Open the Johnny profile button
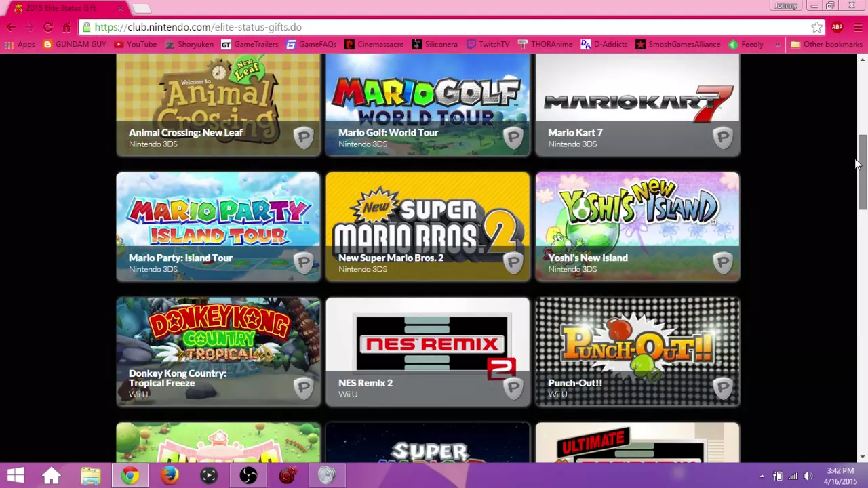 click(x=786, y=6)
